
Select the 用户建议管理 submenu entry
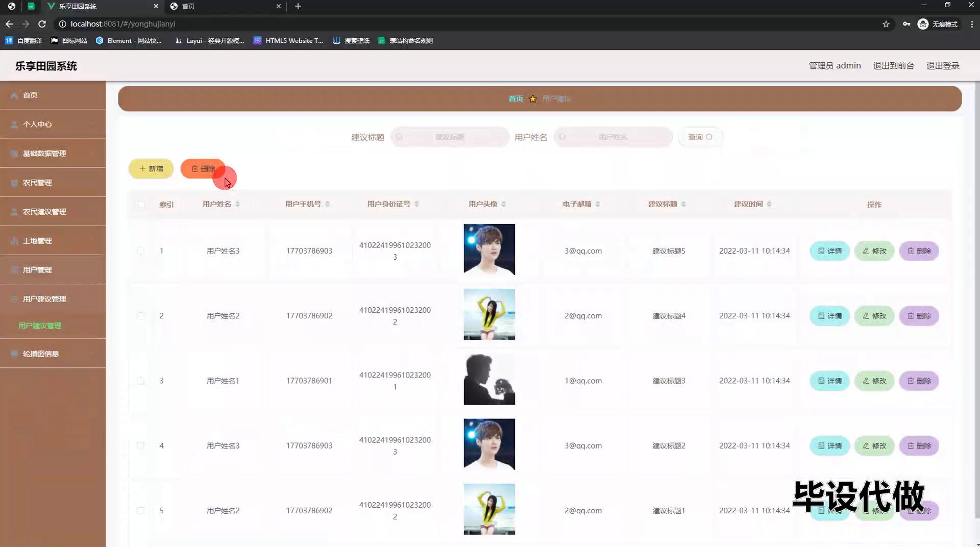click(40, 326)
